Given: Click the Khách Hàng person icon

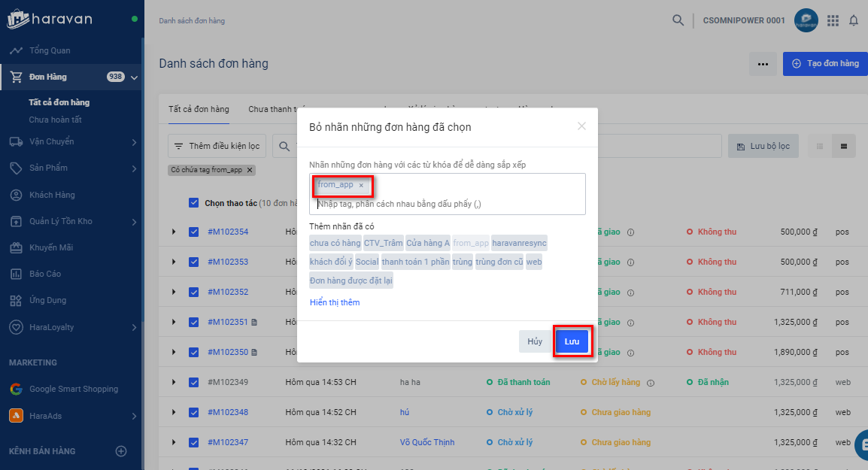Looking at the screenshot, I should pos(16,195).
